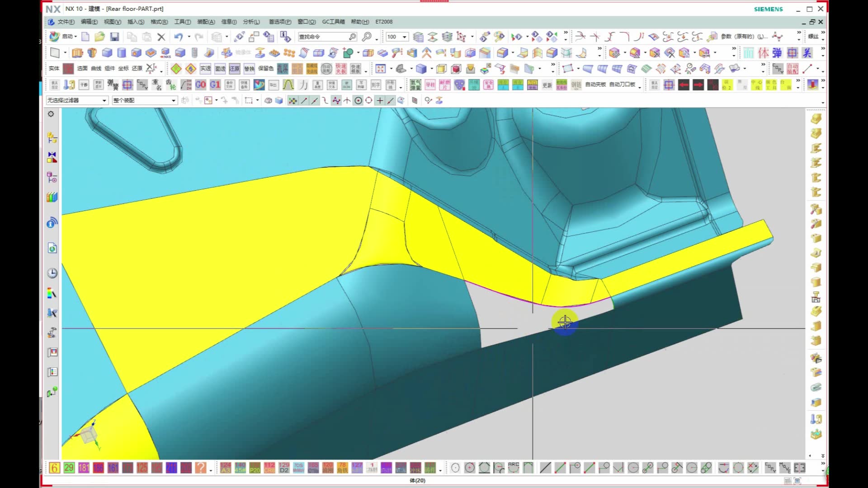Expand the 无选择过滤器 selection filter dropdown
Viewport: 868px width, 488px height.
[x=104, y=100]
